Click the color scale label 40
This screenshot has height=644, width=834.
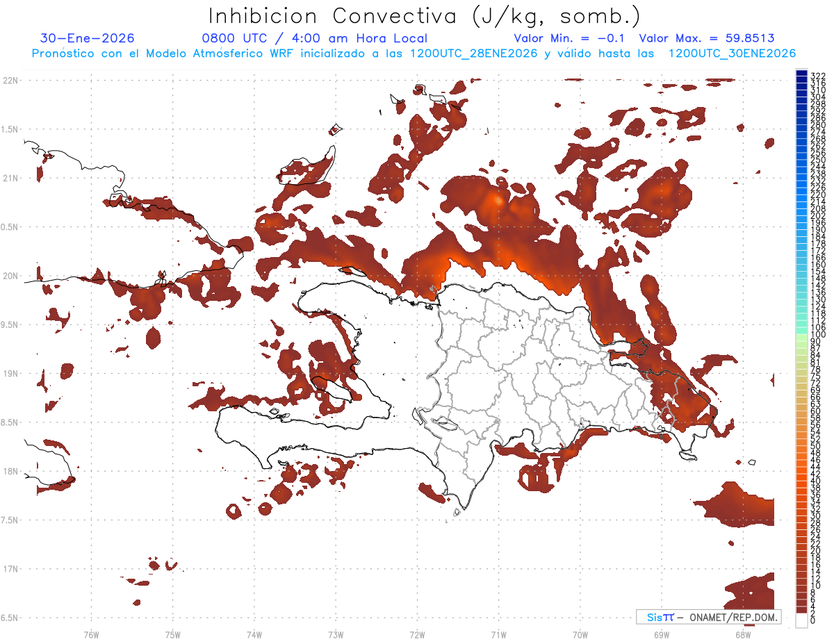[x=815, y=481]
